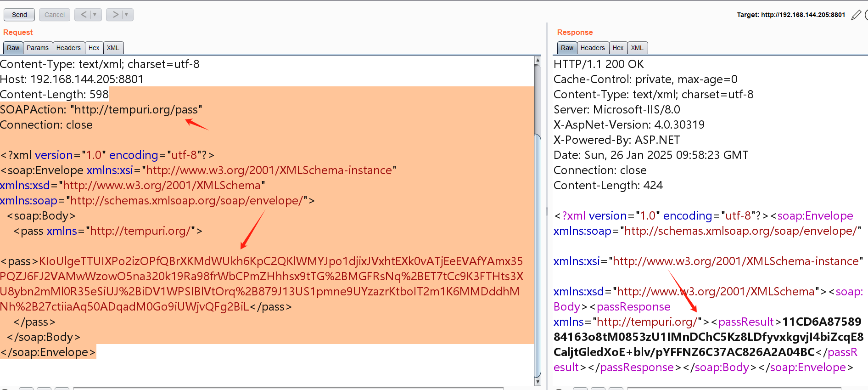Click the response xmlns:xsi attribute line
This screenshot has width=868, height=390.
708,261
